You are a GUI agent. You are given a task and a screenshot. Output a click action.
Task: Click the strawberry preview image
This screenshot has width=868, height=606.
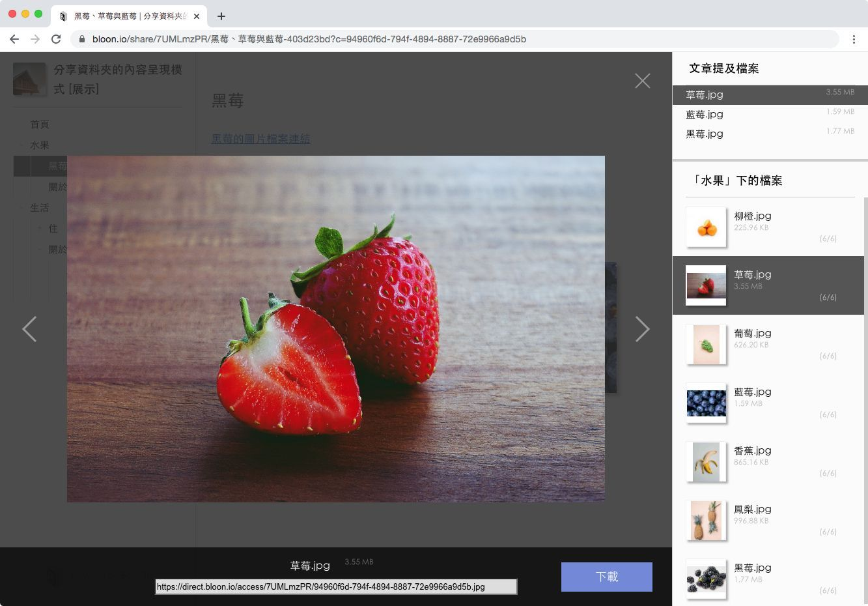point(336,329)
